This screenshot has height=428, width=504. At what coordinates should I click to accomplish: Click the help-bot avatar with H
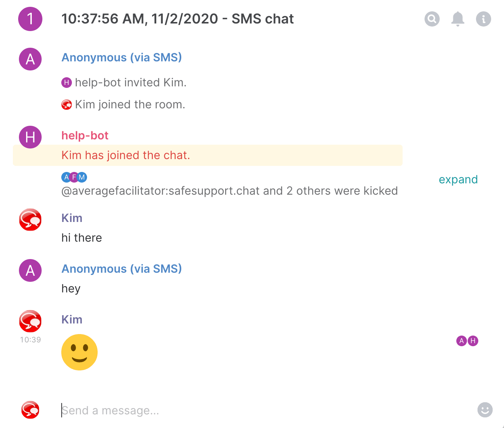[30, 137]
